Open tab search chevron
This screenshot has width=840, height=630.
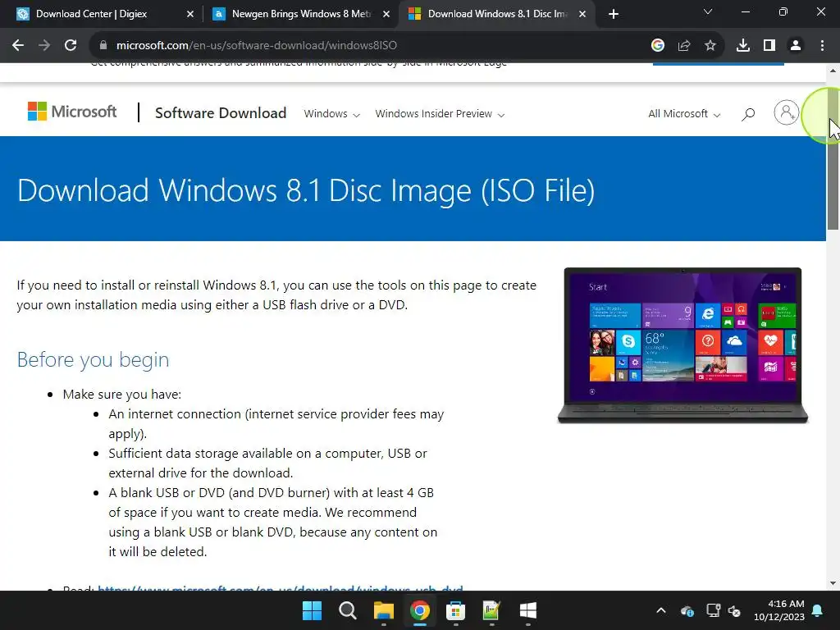708,11
